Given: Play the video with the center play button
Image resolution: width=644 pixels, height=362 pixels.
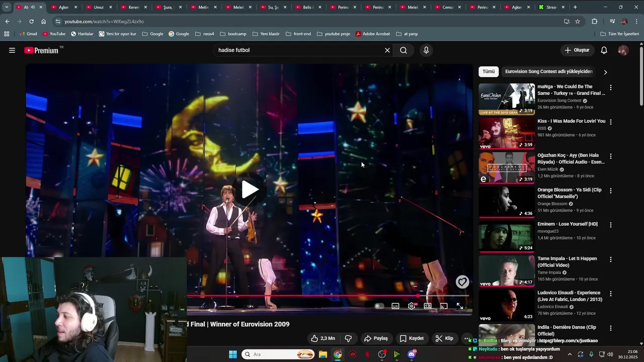Looking at the screenshot, I should pos(250,190).
